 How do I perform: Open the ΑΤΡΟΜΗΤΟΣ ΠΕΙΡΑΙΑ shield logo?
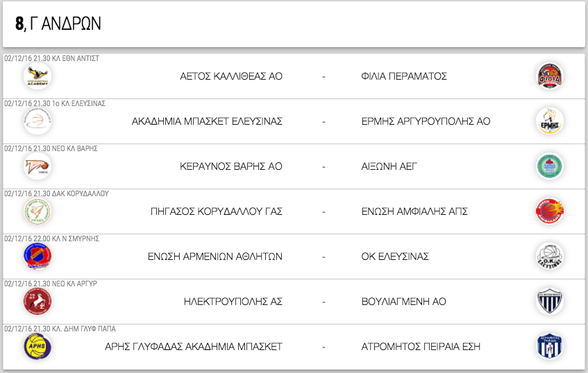pos(549,347)
